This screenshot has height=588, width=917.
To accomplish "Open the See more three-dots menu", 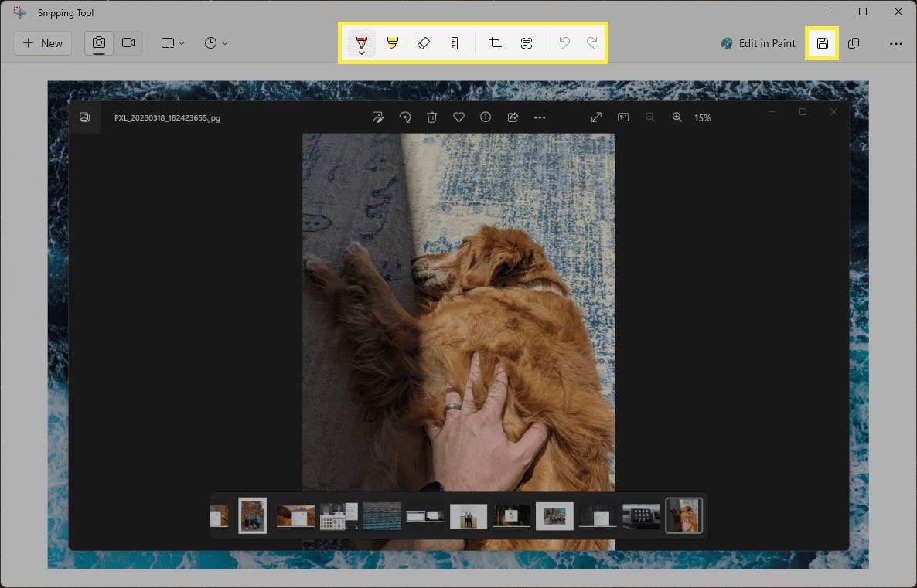I will click(895, 43).
